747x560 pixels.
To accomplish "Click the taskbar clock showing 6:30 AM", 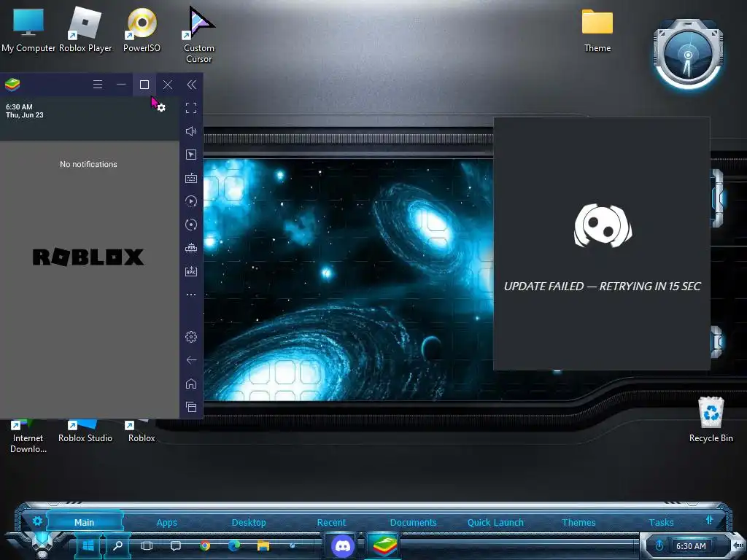I will pos(691,546).
